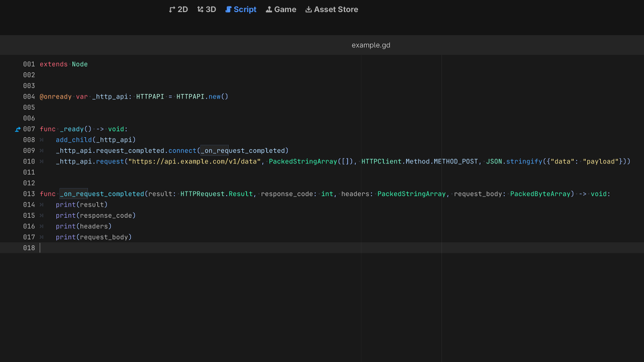Switch to the 2D workspace
644x362 pixels.
(x=179, y=10)
